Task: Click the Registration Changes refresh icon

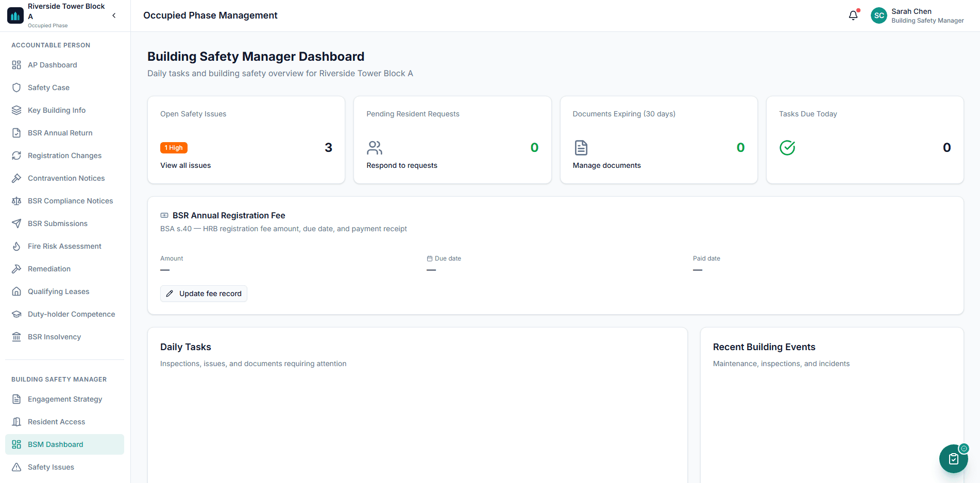Action: 16,156
